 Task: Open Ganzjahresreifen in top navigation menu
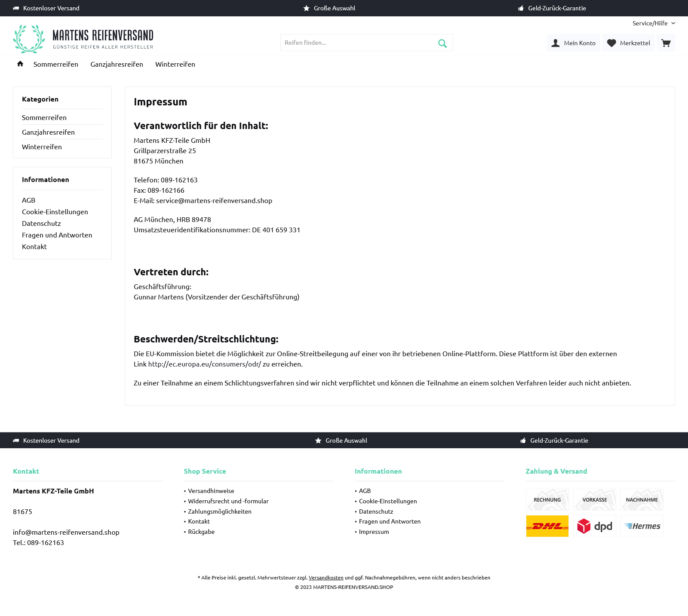(117, 64)
